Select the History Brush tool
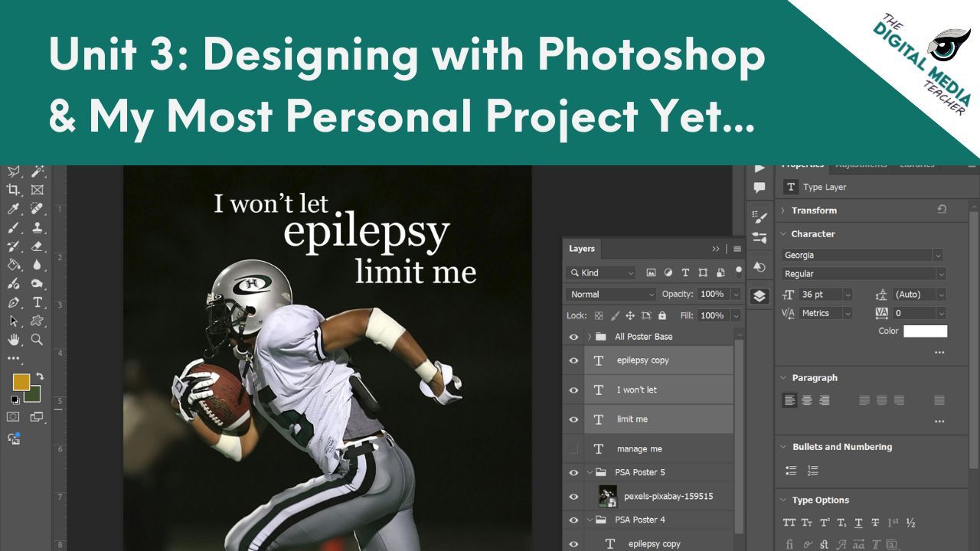Image resolution: width=980 pixels, height=551 pixels. 14,246
